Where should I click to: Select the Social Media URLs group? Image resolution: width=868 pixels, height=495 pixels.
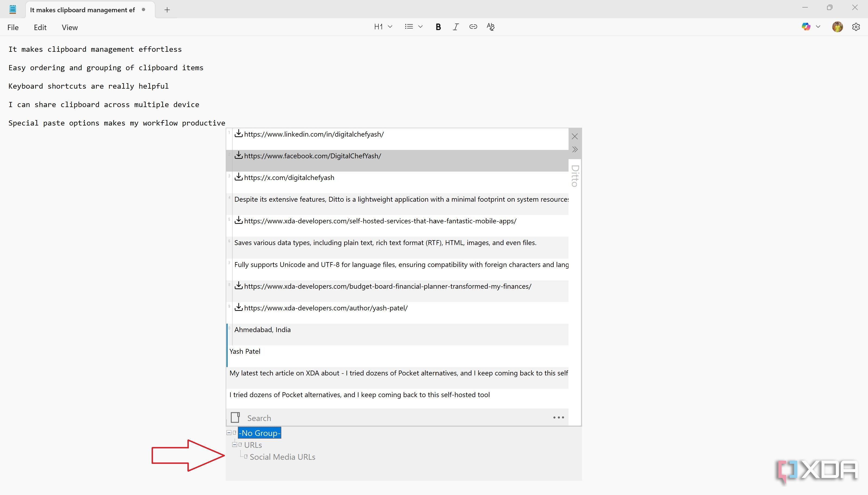(x=282, y=457)
